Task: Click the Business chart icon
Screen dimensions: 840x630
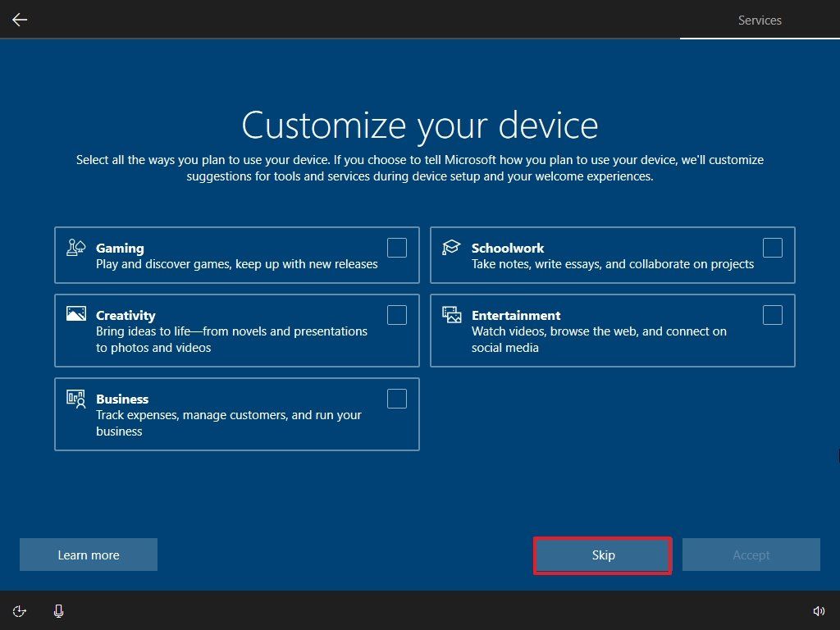Action: (x=75, y=399)
